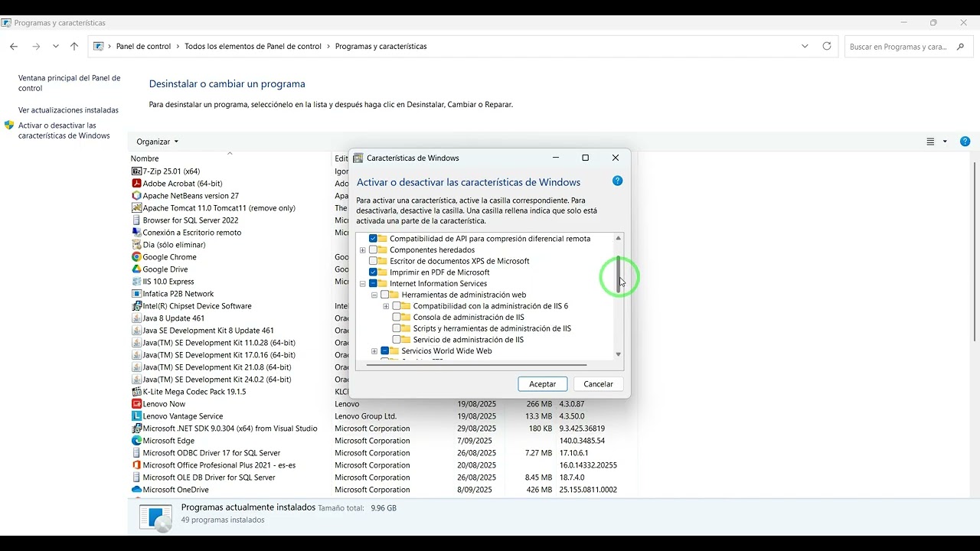This screenshot has height=551, width=980.
Task: Uncheck Compatibilidad de API para compresión diferencial remota
Action: pyautogui.click(x=374, y=239)
